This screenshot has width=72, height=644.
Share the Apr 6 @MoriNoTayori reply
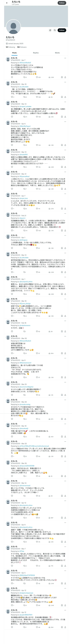(65, 145)
